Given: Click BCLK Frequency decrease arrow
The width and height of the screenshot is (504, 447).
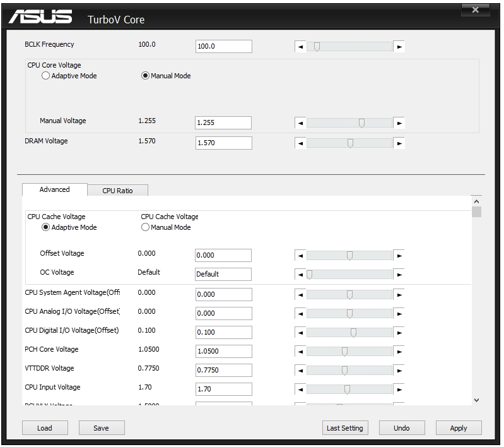Looking at the screenshot, I should (300, 47).
